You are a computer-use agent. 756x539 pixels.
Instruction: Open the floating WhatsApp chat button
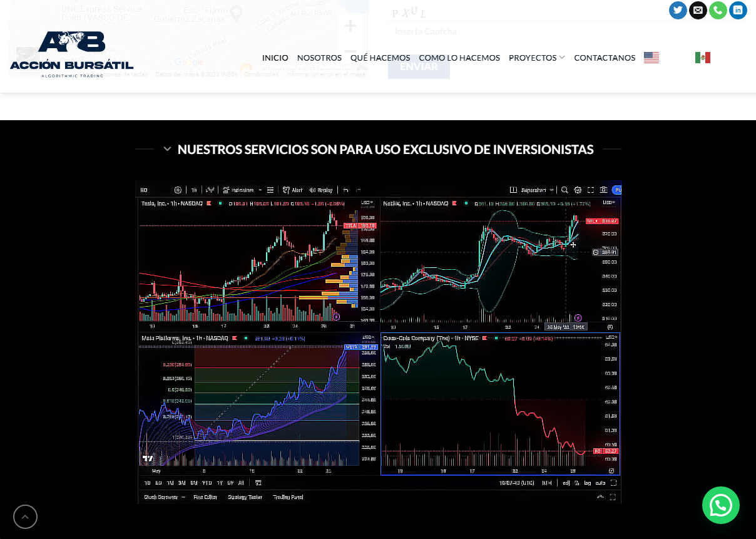click(721, 505)
